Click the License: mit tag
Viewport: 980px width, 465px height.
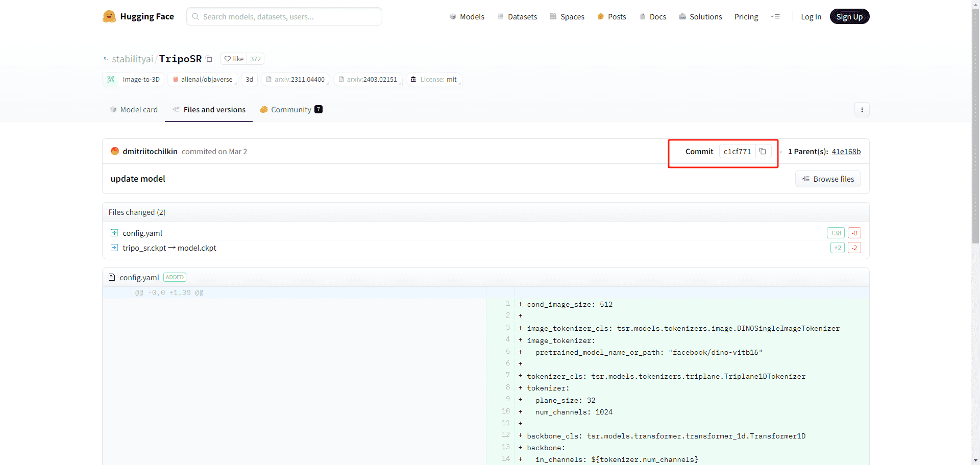434,79
